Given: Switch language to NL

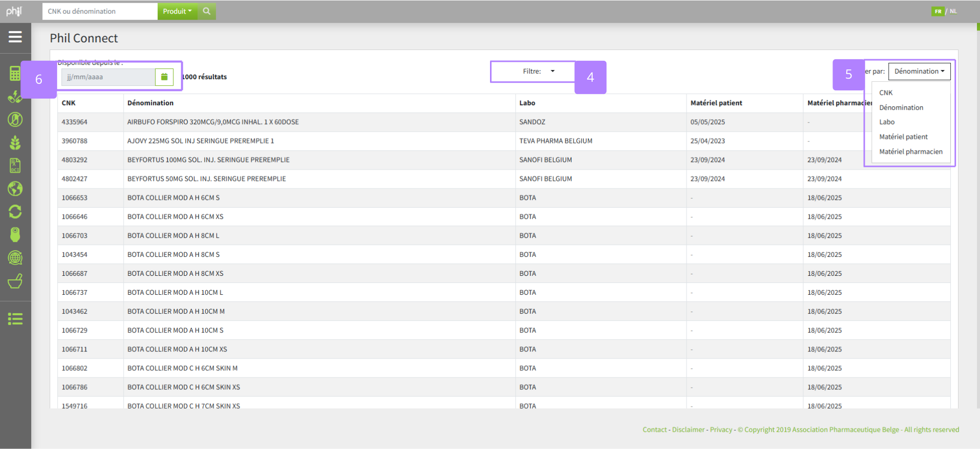Looking at the screenshot, I should (953, 11).
